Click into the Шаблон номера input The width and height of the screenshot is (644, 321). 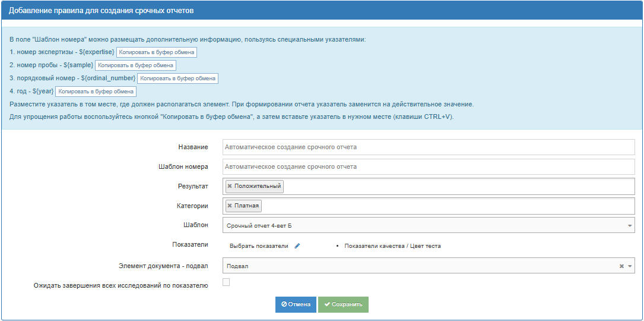(x=429, y=167)
